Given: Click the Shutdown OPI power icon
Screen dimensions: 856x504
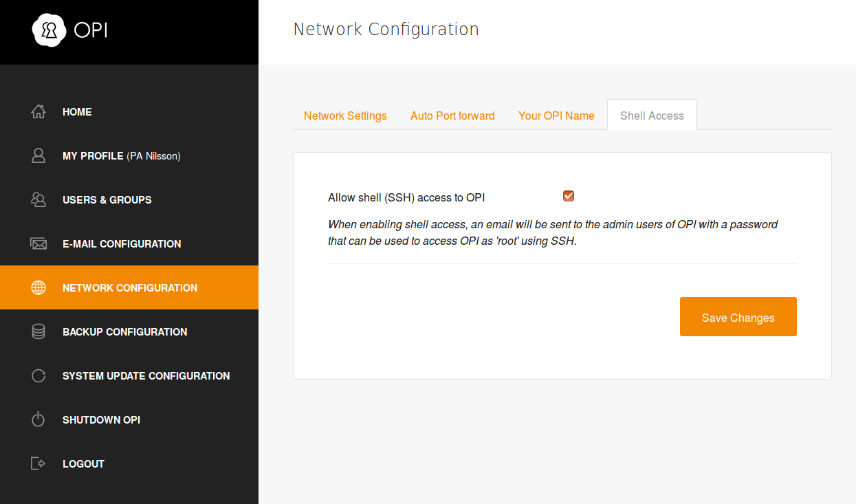Looking at the screenshot, I should (x=39, y=419).
